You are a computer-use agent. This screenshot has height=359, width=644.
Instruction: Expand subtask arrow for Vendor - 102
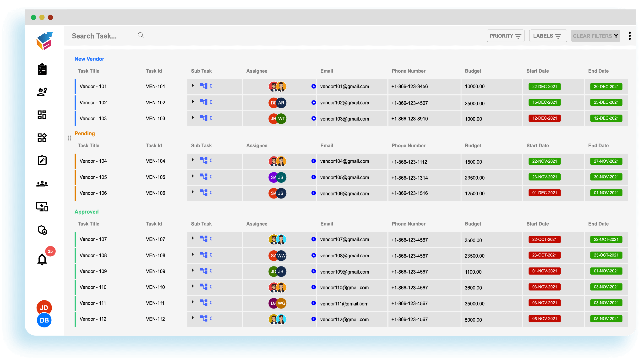193,102
